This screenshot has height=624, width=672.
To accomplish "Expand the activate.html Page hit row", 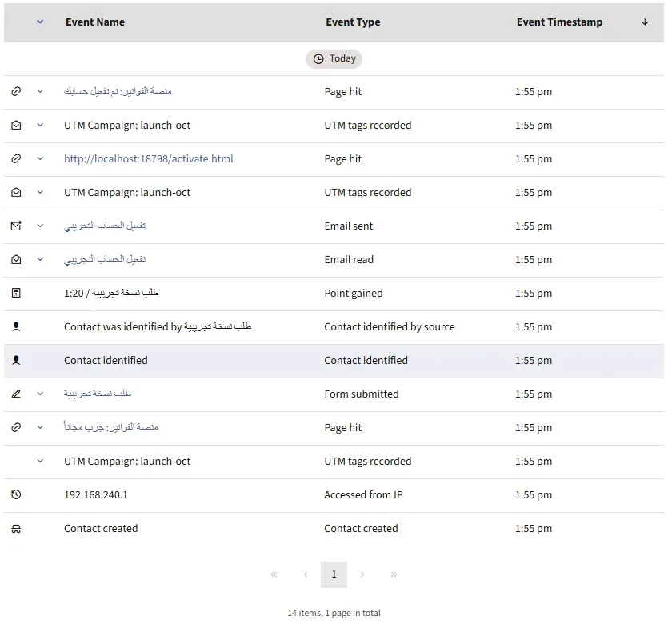I will coord(40,158).
